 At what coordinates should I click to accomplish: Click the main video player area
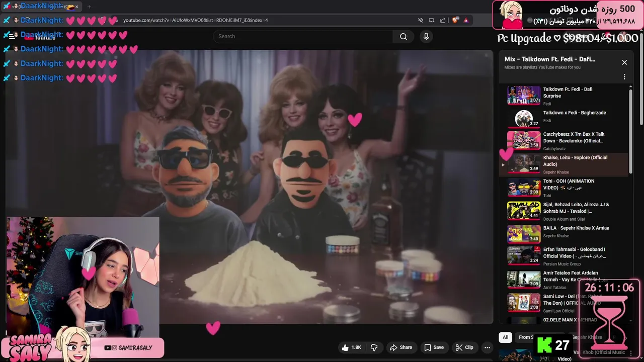pyautogui.click(x=250, y=187)
